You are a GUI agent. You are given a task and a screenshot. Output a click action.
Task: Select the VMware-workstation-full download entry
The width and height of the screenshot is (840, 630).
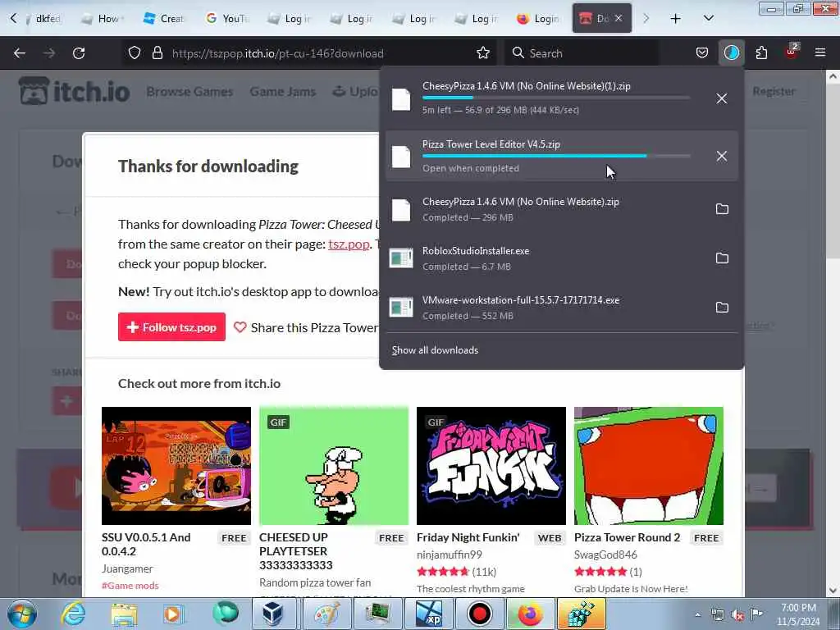point(561,308)
